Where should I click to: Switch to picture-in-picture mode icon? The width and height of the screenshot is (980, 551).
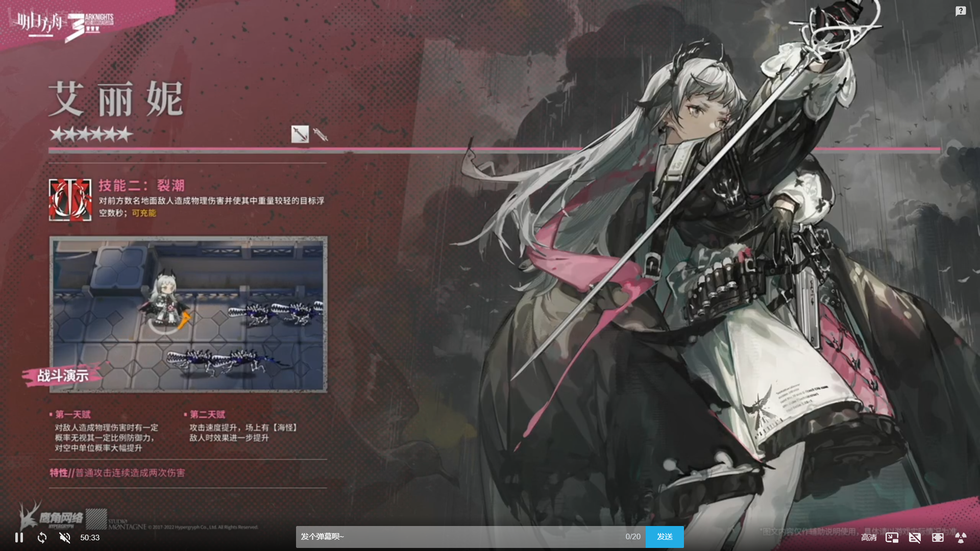[x=892, y=537]
